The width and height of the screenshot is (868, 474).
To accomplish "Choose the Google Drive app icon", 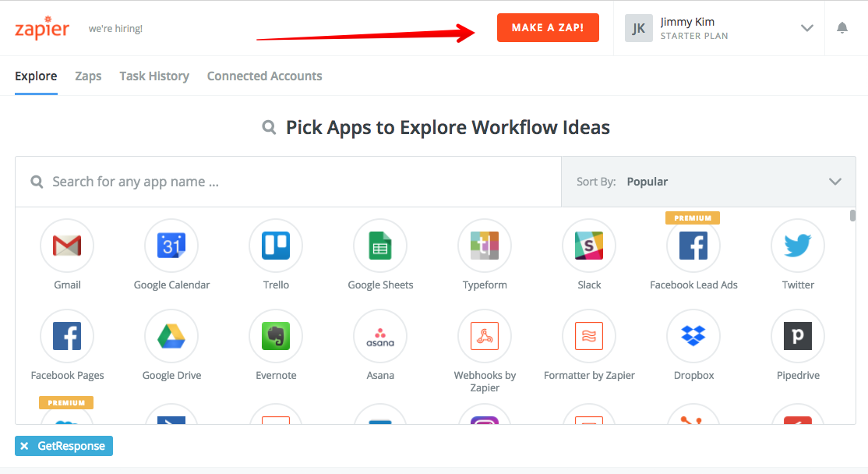I will 171,336.
